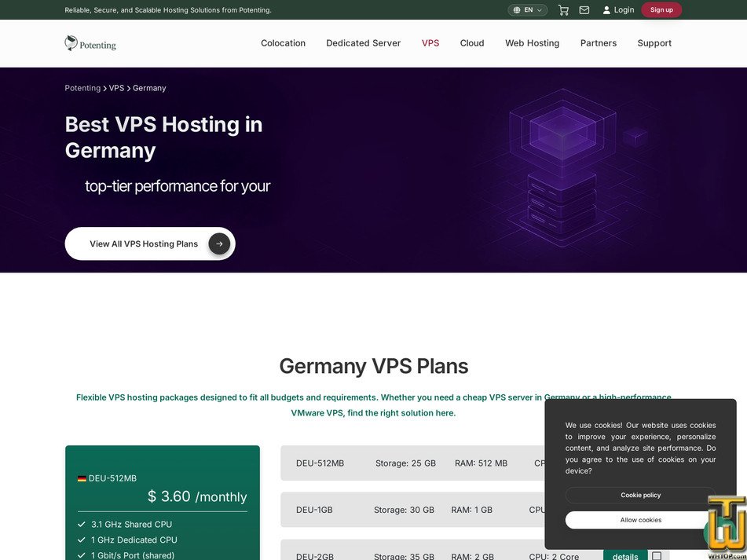The height and width of the screenshot is (560, 747).
Task: Click details button on DEU-2GB row
Action: (x=625, y=556)
